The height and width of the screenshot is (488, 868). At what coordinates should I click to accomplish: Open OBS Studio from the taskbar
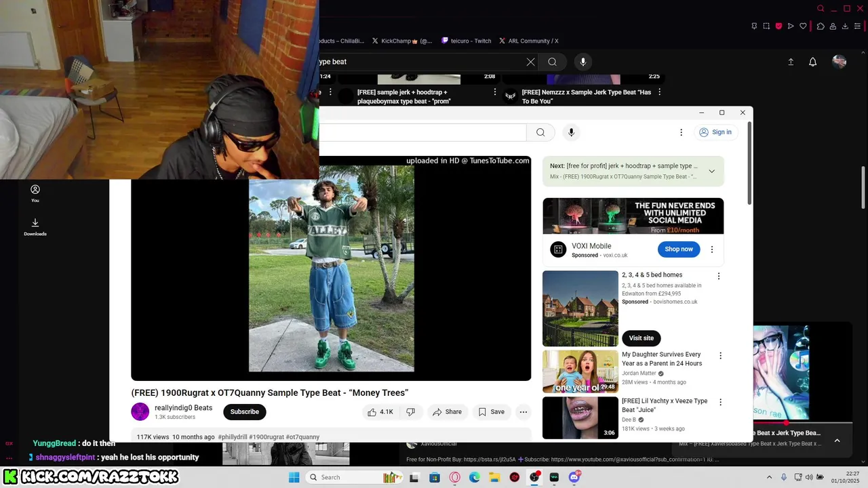534,477
